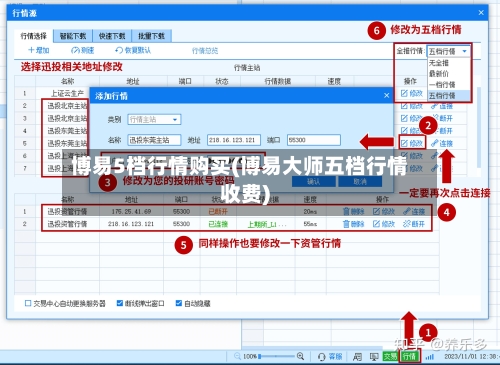The height and width of the screenshot is (365, 500).
Task: Connect the 175.25.41.69 资管行情 row
Action: coord(414,211)
